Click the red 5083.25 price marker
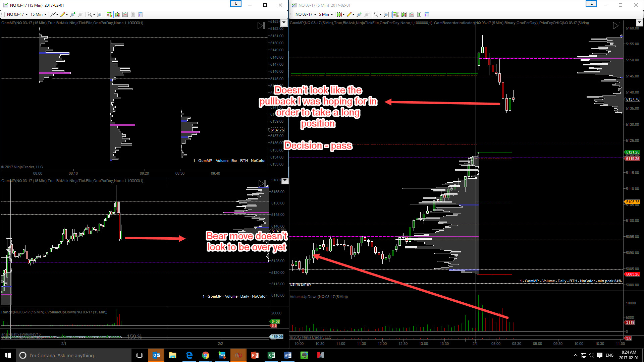Screen dimensions: 644x362 click(633, 274)
